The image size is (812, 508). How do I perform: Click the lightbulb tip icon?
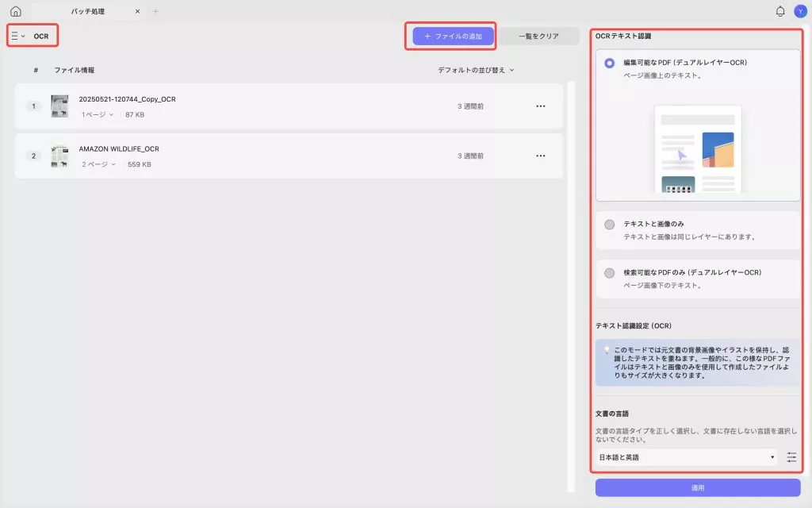(607, 350)
